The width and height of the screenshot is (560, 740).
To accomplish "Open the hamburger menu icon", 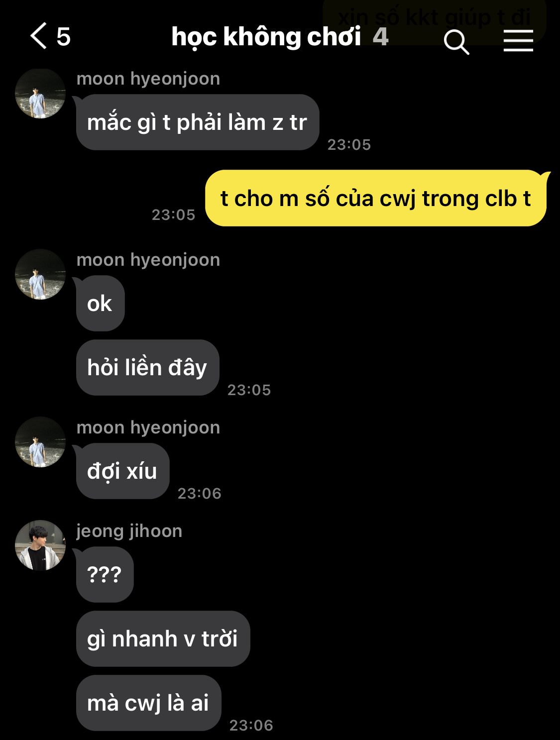I will [x=518, y=40].
